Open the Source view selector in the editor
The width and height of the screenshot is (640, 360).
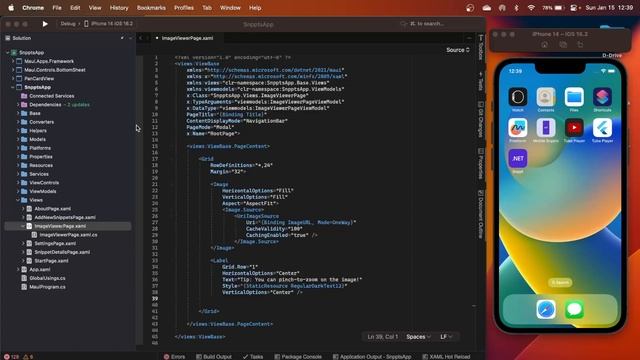click(x=458, y=50)
